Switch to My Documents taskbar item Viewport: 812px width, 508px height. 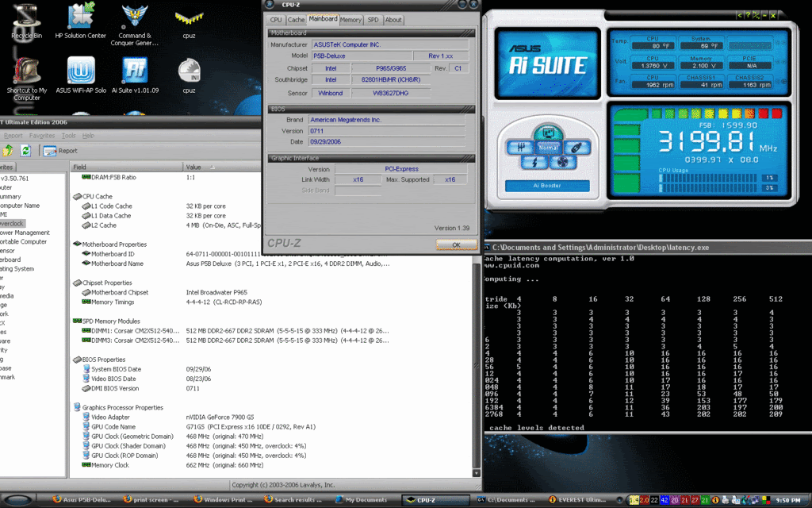[x=361, y=500]
